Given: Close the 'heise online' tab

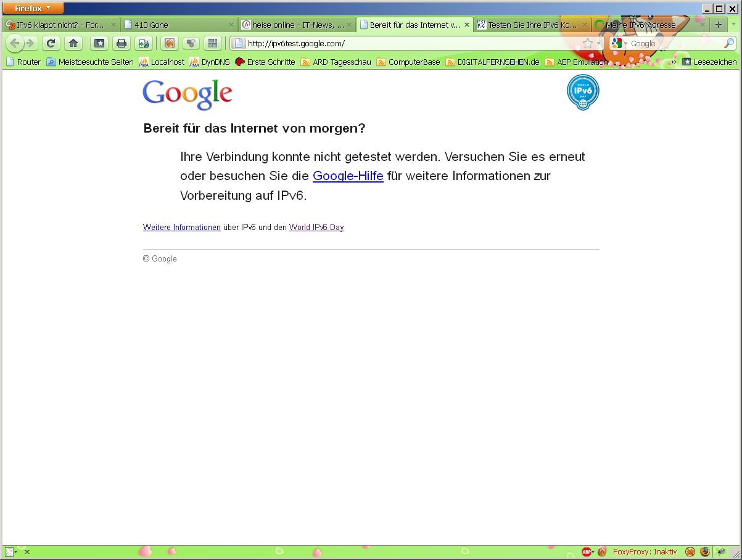Looking at the screenshot, I should (349, 25).
